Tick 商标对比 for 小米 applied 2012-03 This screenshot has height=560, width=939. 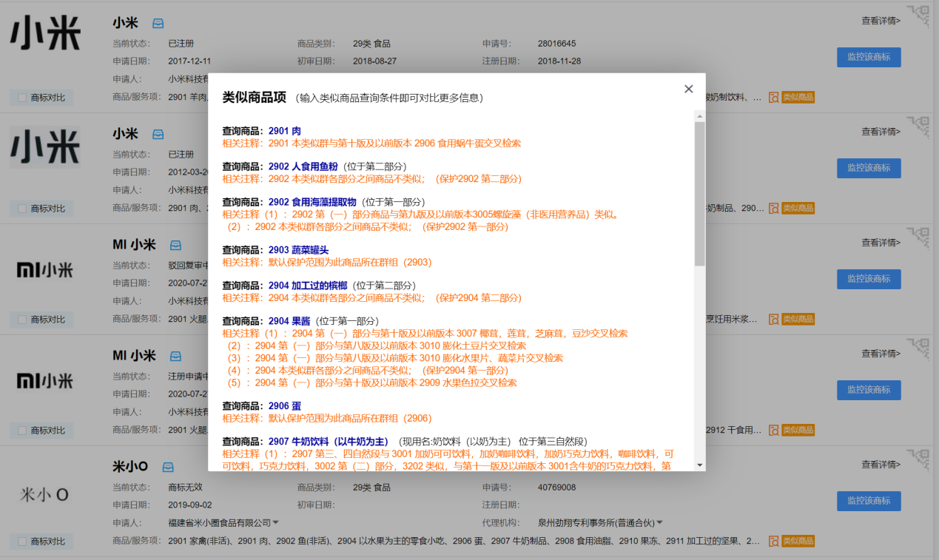(22, 209)
